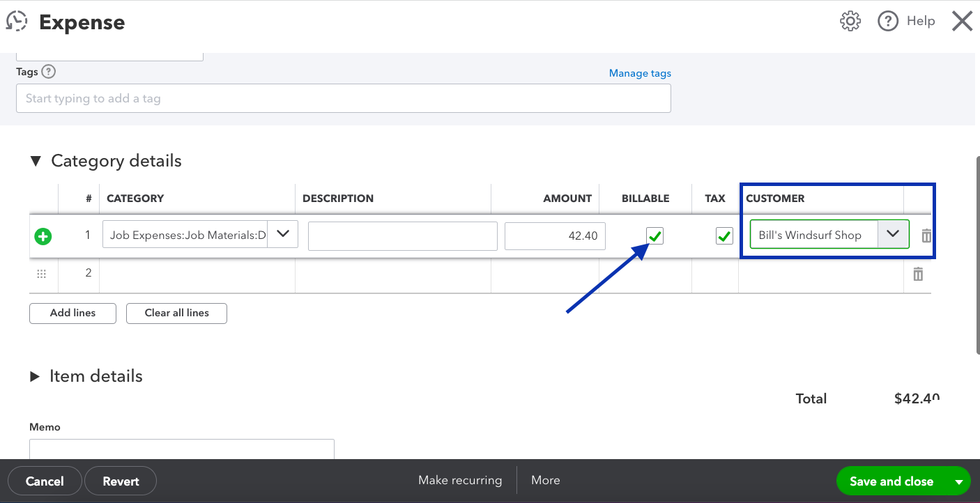Click the Manage tags link

[x=640, y=73]
